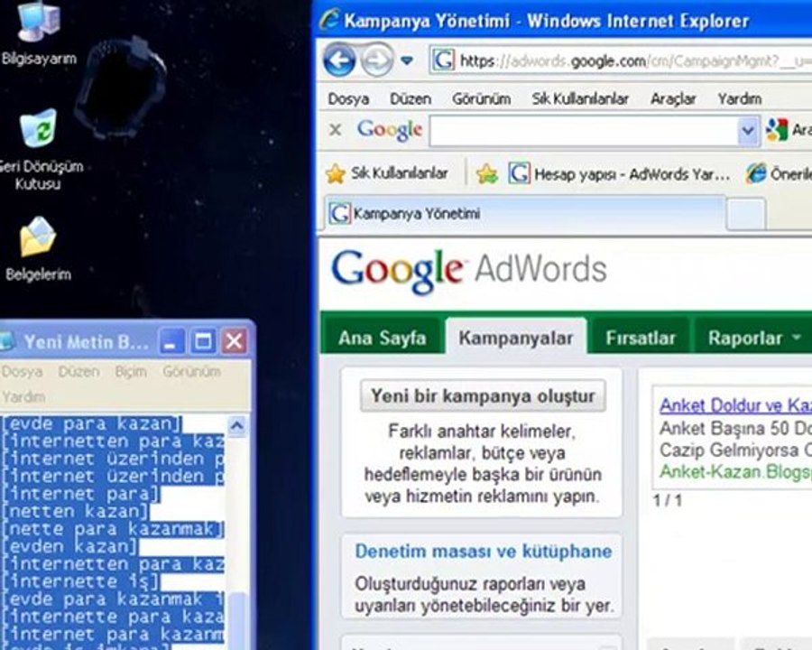The image size is (812, 650).
Task: Expand the Google toolbar search dropdown
Action: click(x=748, y=131)
